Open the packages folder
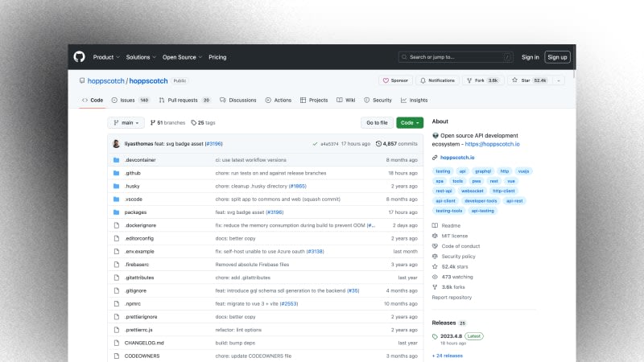Screen dimensions: 644x362 [x=135, y=212]
